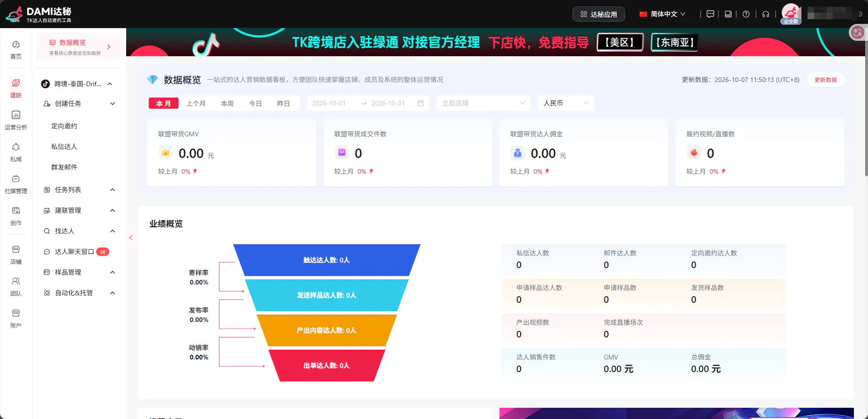Open the book-shaped docs icon in the top bar
868x419 pixels.
(728, 14)
